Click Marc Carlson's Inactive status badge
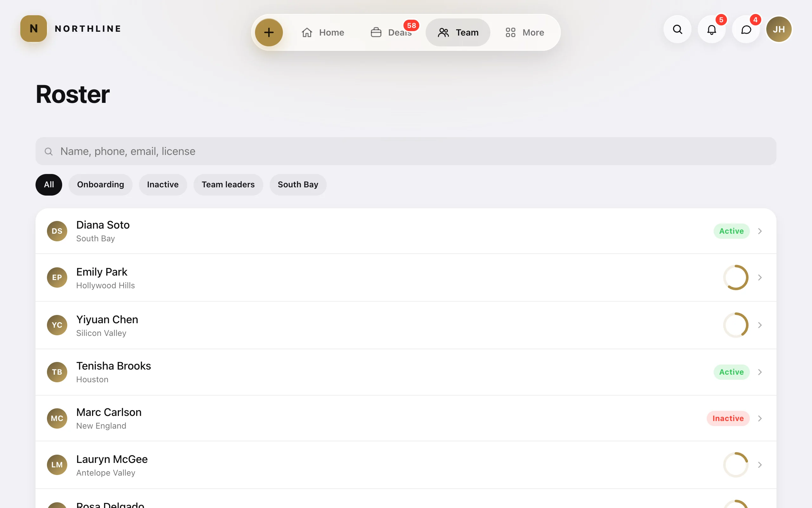Screen dimensions: 812x508 728,418
